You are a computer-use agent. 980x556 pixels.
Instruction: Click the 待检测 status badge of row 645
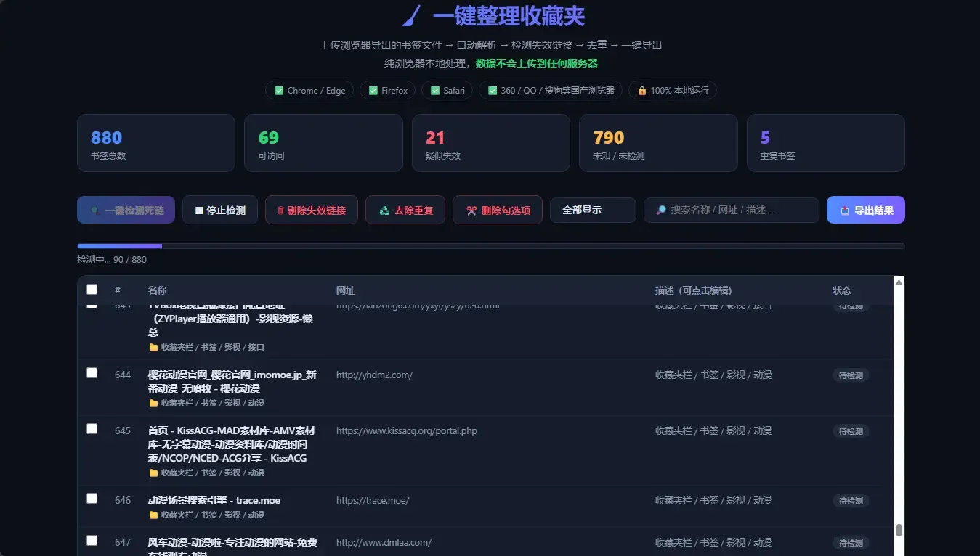[x=851, y=431]
